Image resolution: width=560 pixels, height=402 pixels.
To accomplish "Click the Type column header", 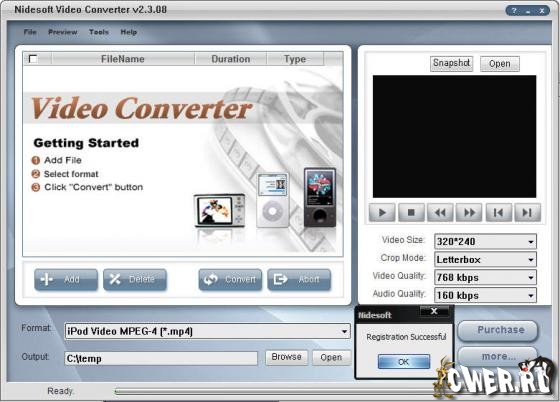I will pos(295,59).
